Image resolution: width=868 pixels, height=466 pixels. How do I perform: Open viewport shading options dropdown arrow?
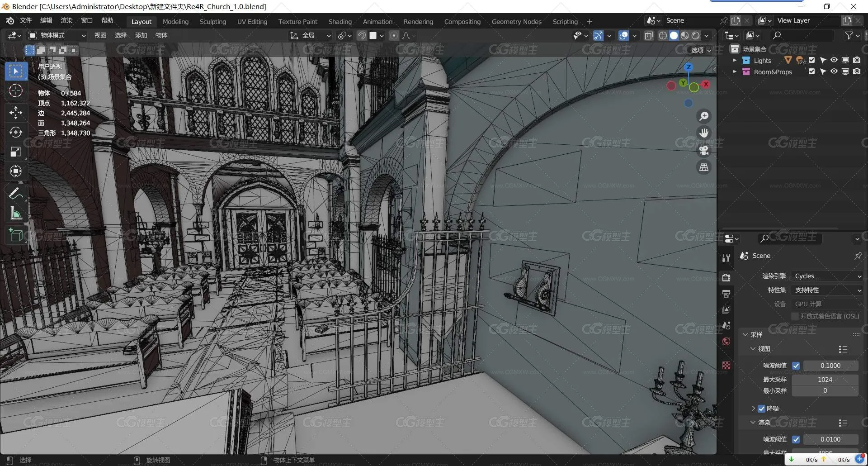707,35
